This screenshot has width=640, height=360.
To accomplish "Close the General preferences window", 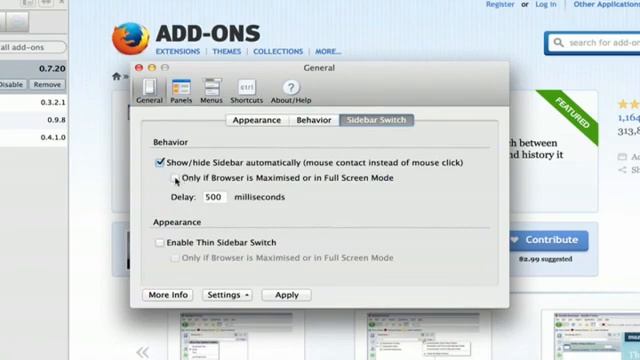I will coord(139,68).
